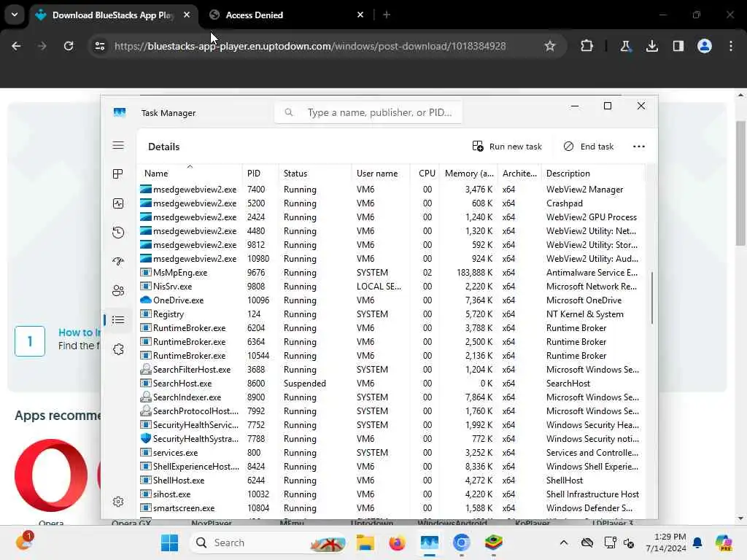
Task: Open Performance page in Task Manager sidebar
Action: (118, 203)
